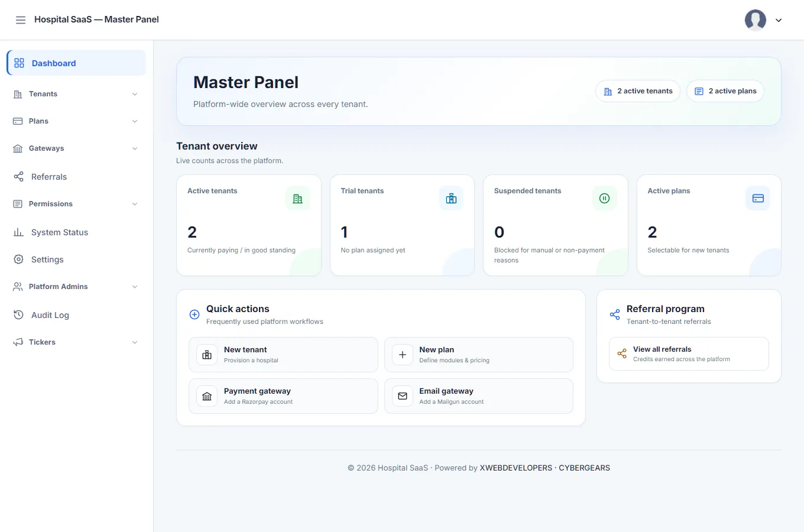Click the Tickers megaphone icon
Viewport: 804px width, 532px height.
(x=18, y=342)
